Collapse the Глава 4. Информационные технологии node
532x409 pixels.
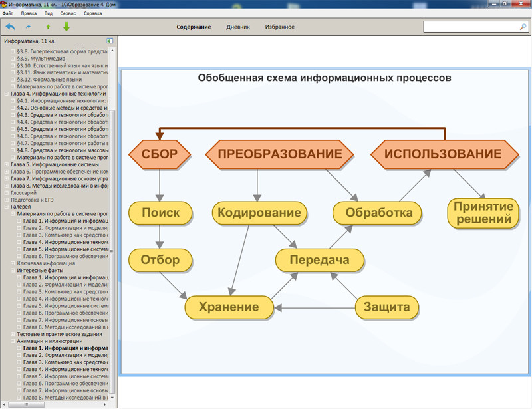coord(6,94)
